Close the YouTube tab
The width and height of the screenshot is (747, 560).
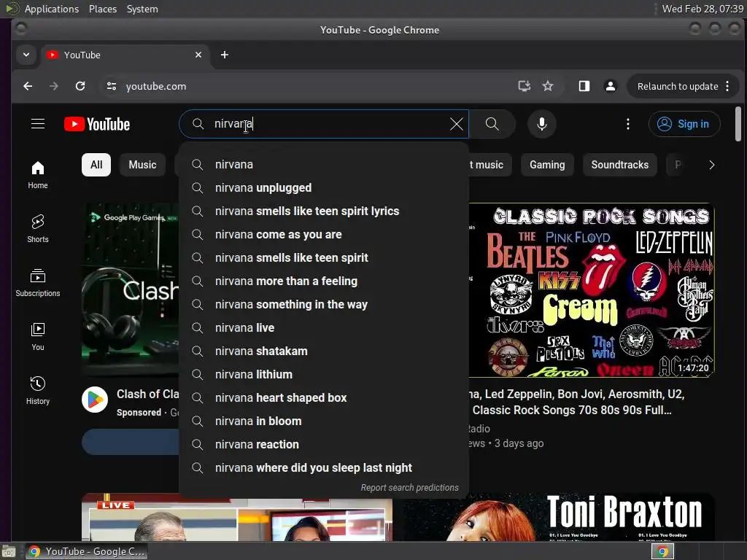pyautogui.click(x=198, y=55)
